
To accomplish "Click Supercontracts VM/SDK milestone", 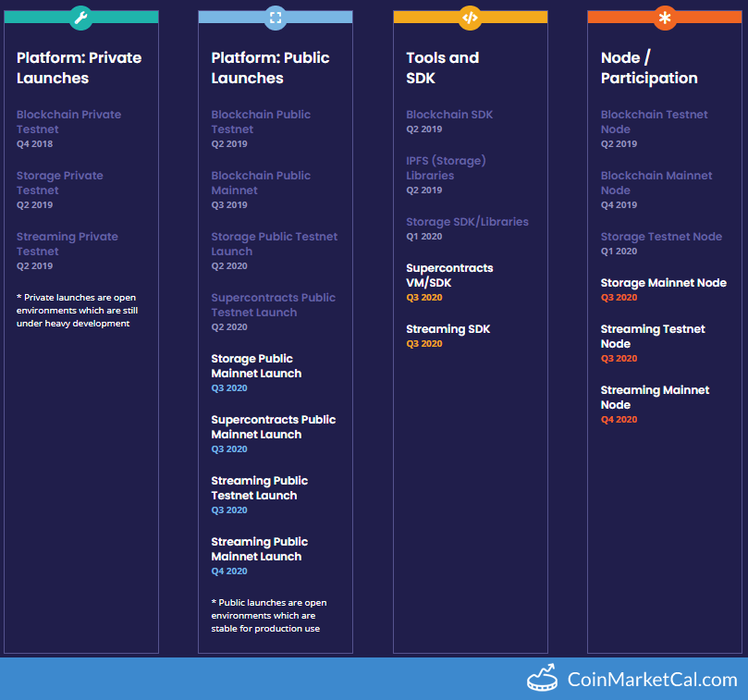I will coord(449,275).
